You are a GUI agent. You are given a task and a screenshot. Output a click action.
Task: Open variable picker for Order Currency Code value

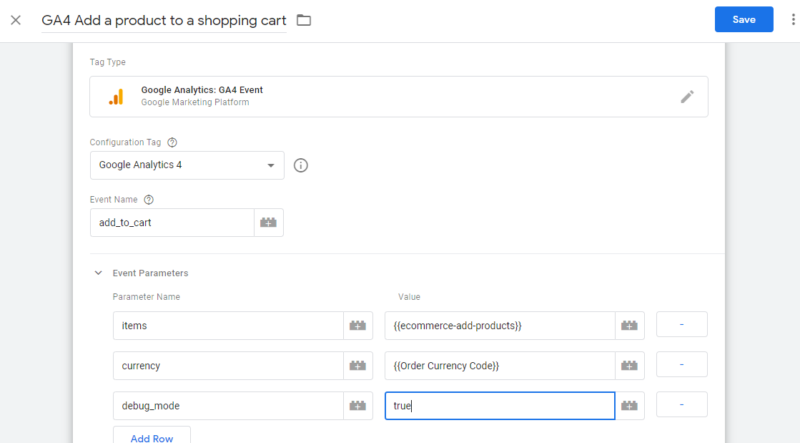[x=629, y=365]
